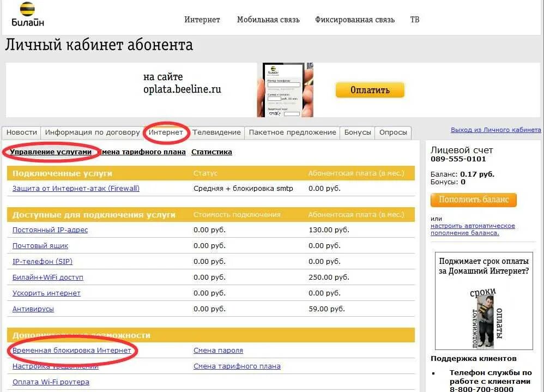544x392 pixels.
Task: Click Смена пароля link
Action: point(218,351)
